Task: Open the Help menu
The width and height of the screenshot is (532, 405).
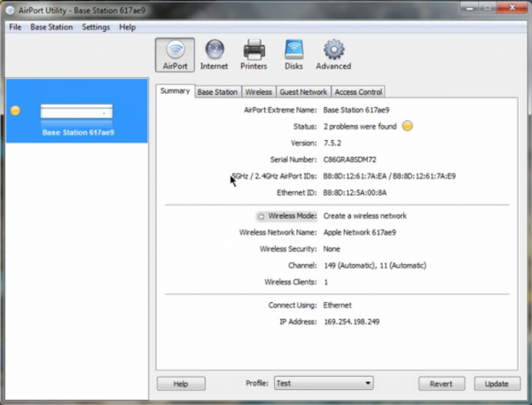Action: point(128,27)
